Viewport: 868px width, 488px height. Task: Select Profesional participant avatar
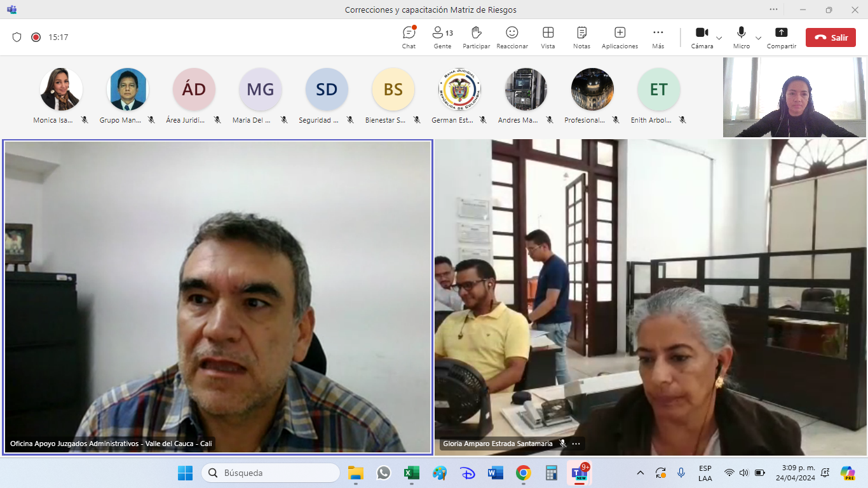coord(592,90)
